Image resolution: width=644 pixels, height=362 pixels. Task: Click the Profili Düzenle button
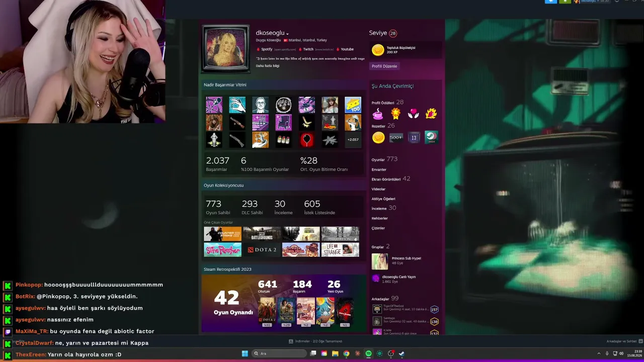384,66
